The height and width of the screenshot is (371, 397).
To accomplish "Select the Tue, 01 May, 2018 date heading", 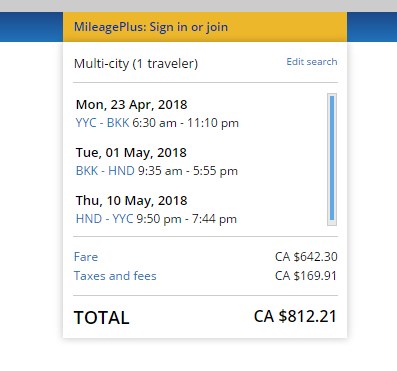I will click(x=131, y=153).
